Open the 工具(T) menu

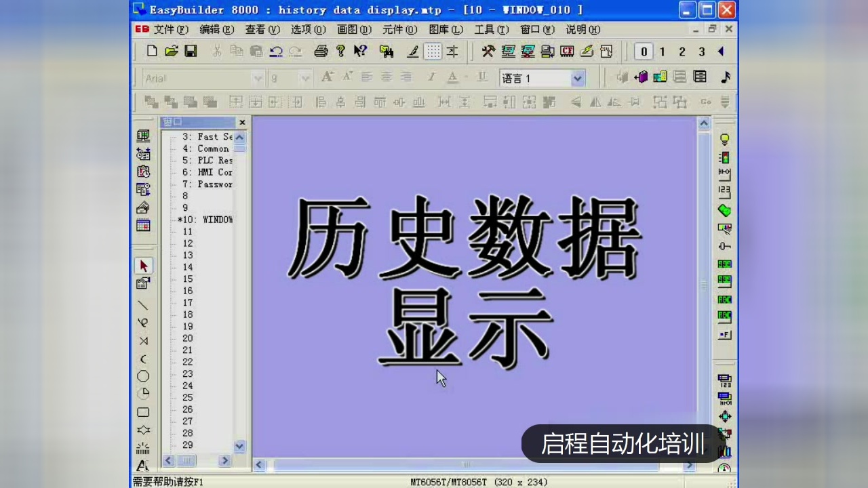pyautogui.click(x=492, y=29)
